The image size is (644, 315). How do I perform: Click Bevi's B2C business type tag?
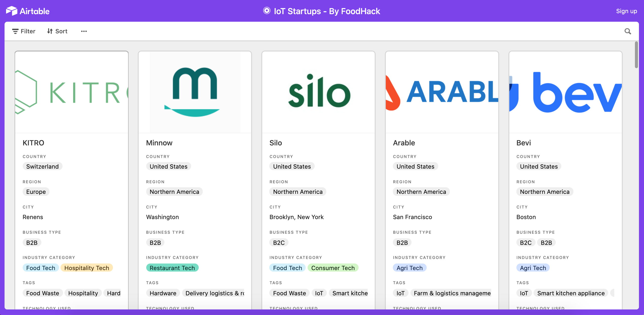tap(525, 243)
